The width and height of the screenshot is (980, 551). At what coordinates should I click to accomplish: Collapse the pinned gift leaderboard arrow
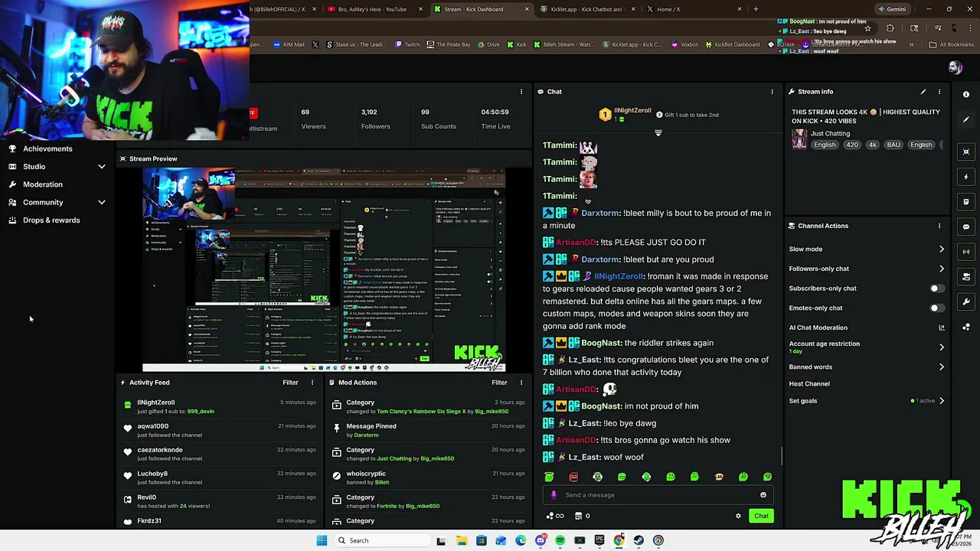click(x=658, y=133)
